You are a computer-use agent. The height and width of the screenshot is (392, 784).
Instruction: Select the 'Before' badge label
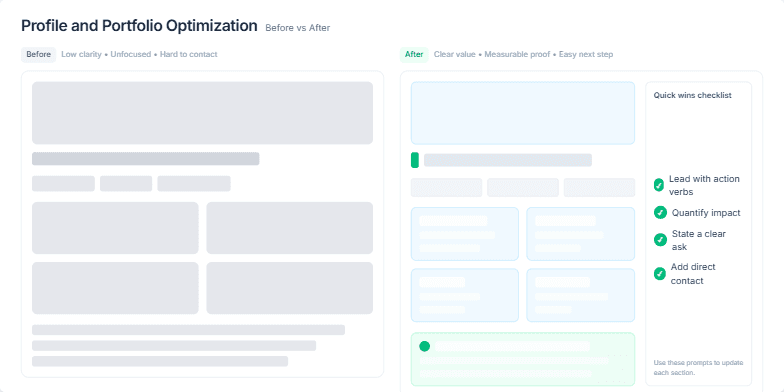click(38, 54)
